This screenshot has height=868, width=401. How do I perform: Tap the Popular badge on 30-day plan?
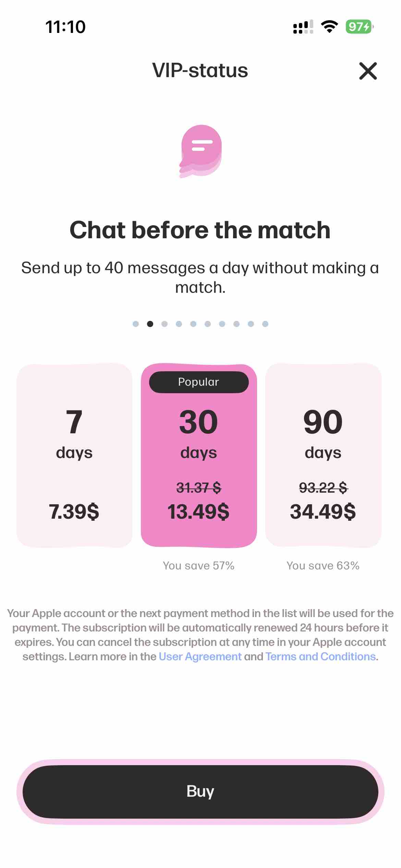[199, 382]
